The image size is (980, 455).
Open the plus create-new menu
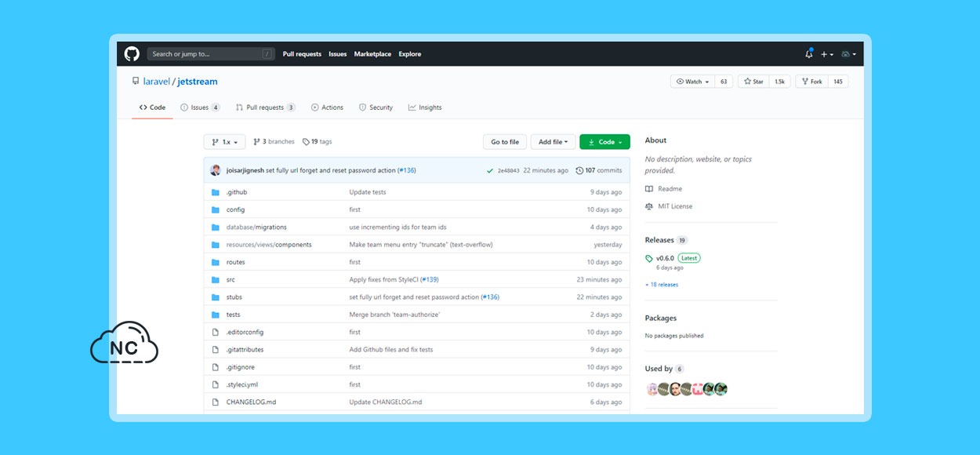(x=827, y=54)
